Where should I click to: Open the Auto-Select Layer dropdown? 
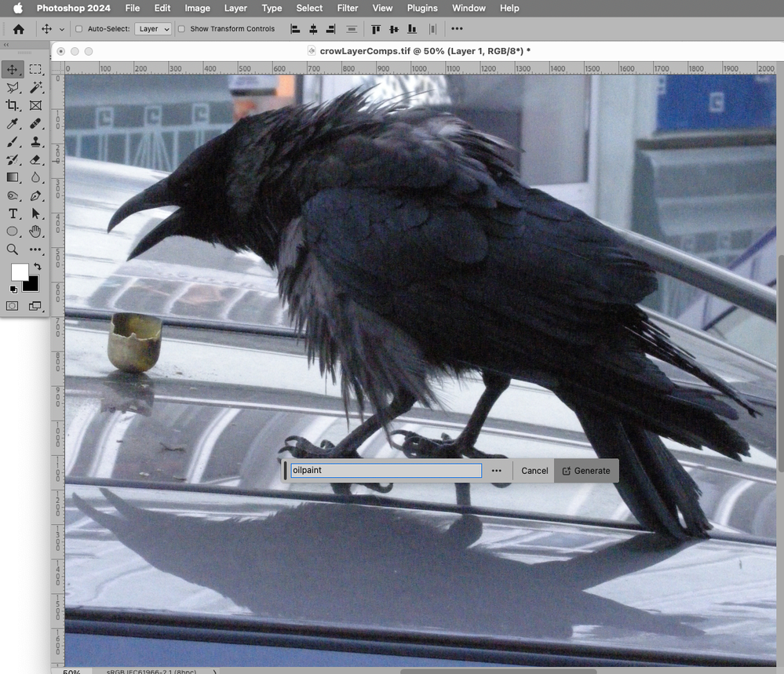153,29
